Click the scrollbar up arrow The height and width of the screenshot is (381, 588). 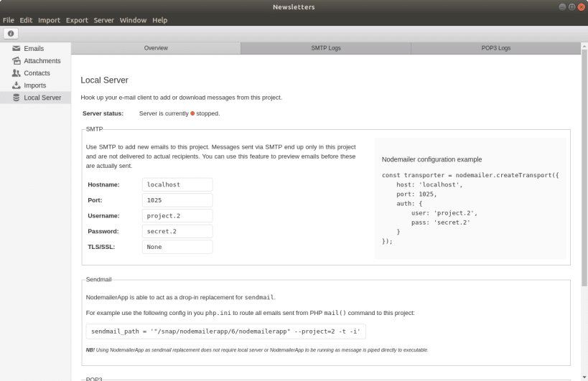(x=584, y=46)
